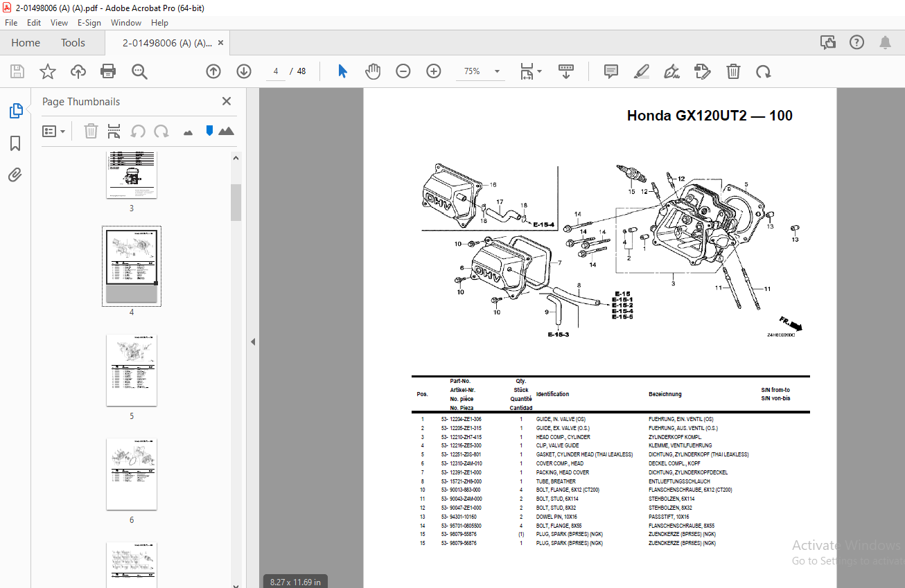Save the file using the floppy disk icon
This screenshot has height=588, width=905.
pos(17,71)
